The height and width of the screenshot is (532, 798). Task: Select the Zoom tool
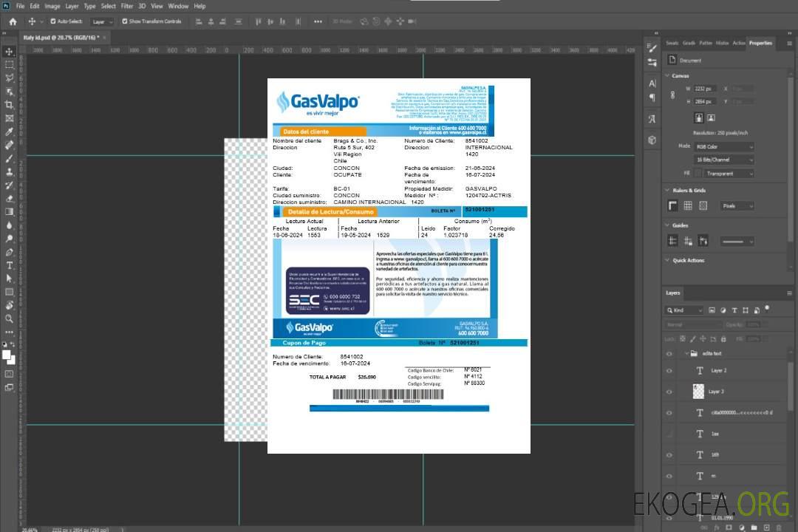pyautogui.click(x=9, y=318)
